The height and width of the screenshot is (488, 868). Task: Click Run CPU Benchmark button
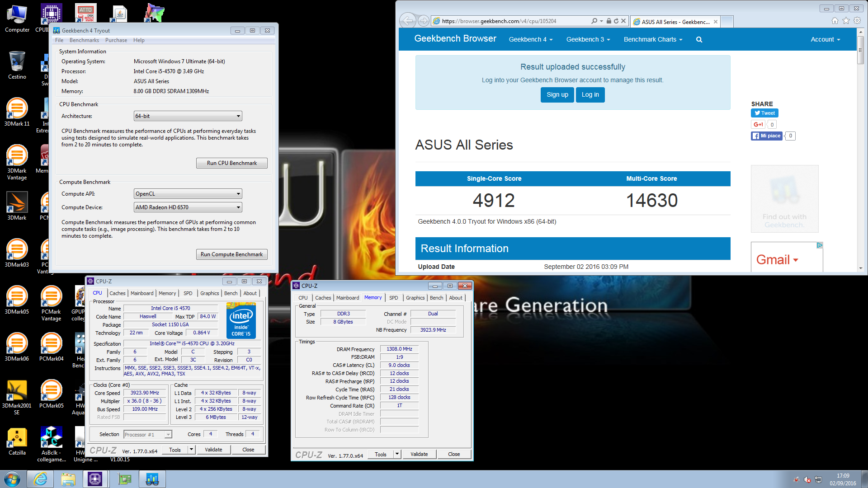pyautogui.click(x=231, y=163)
